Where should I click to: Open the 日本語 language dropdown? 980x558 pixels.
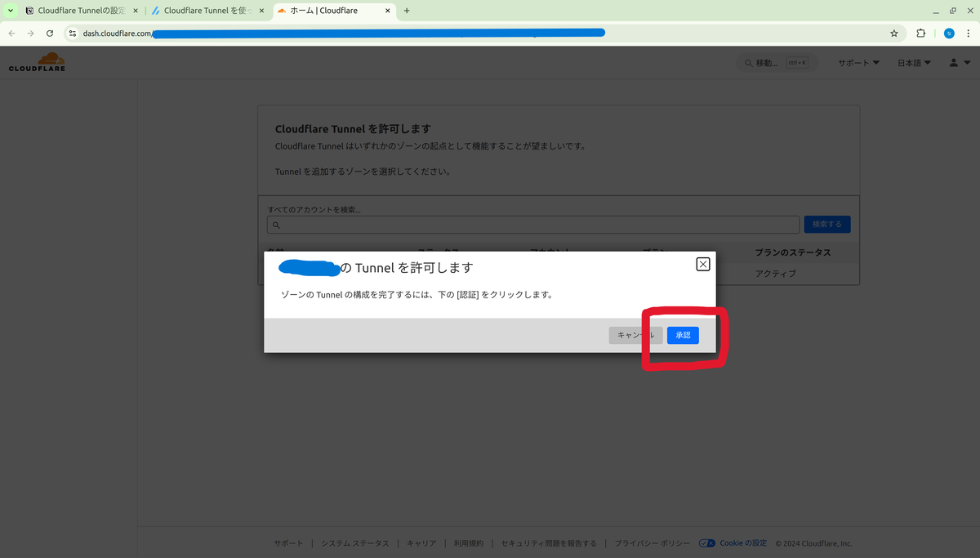pyautogui.click(x=914, y=63)
